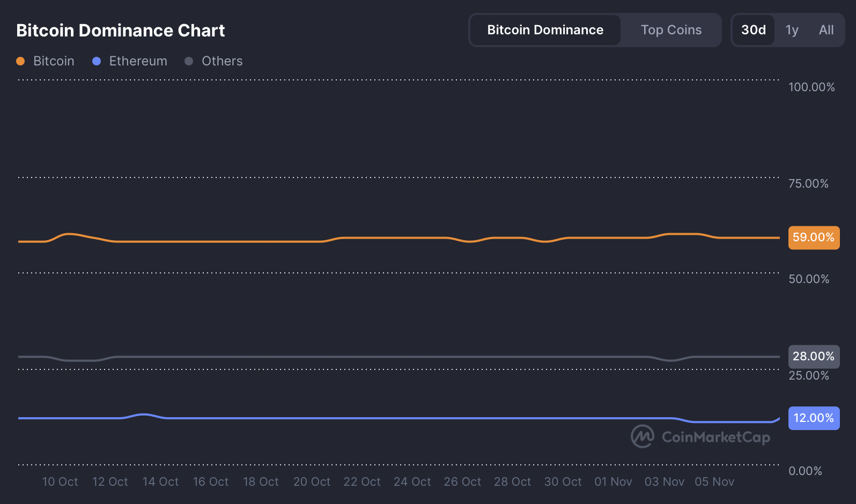Click the 18 Oct date label
Viewport: 856px width, 504px height.
click(261, 482)
